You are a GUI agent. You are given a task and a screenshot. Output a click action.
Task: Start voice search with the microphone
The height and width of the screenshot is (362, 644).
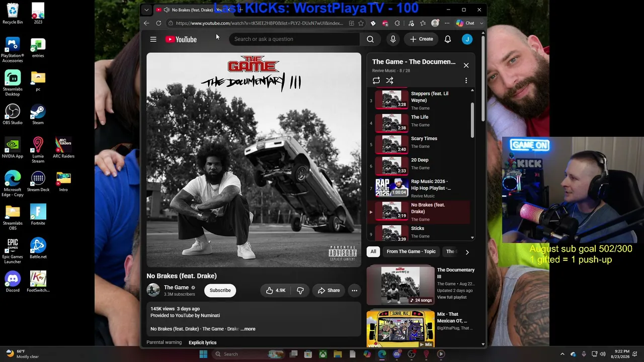[393, 39]
